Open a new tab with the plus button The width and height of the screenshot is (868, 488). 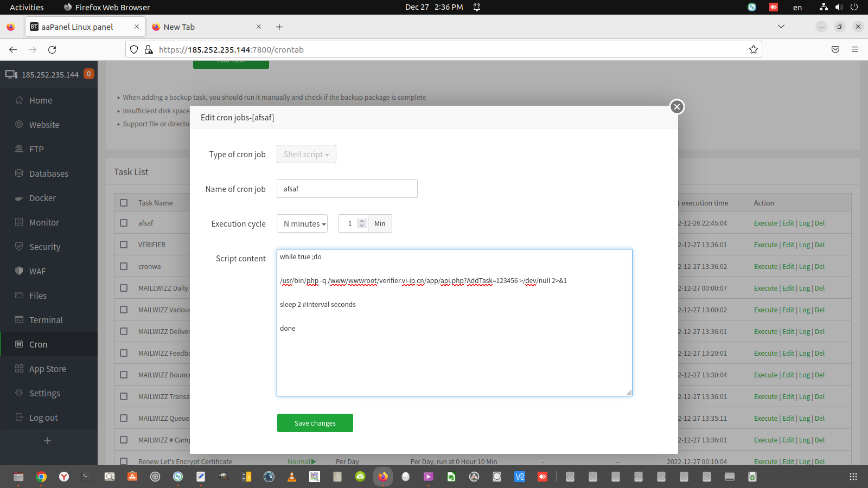pyautogui.click(x=279, y=27)
